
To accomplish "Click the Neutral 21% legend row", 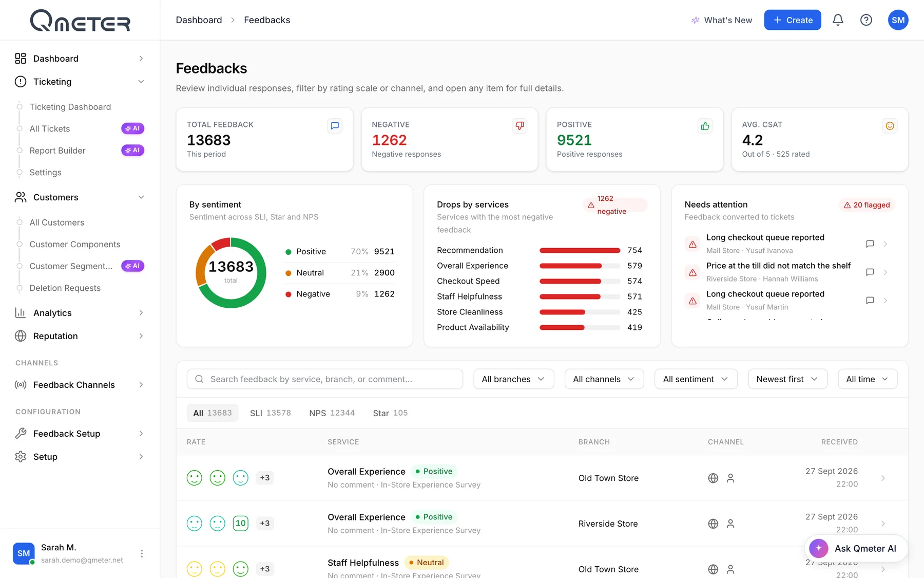I will (340, 273).
